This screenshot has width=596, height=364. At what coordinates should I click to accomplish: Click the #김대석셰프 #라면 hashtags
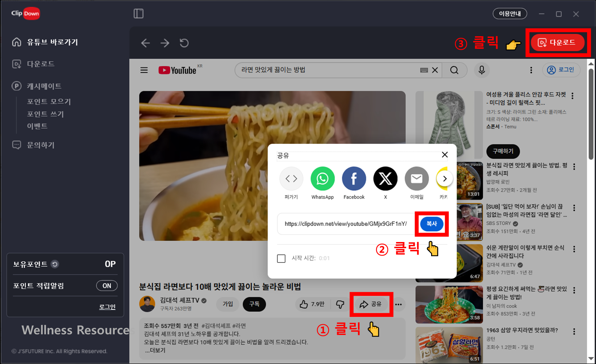coord(223,326)
